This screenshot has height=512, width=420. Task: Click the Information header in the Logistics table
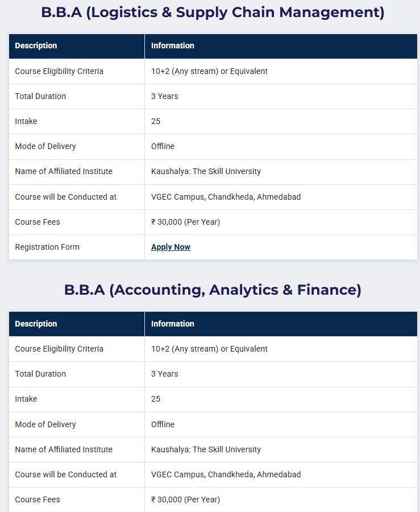pos(173,46)
